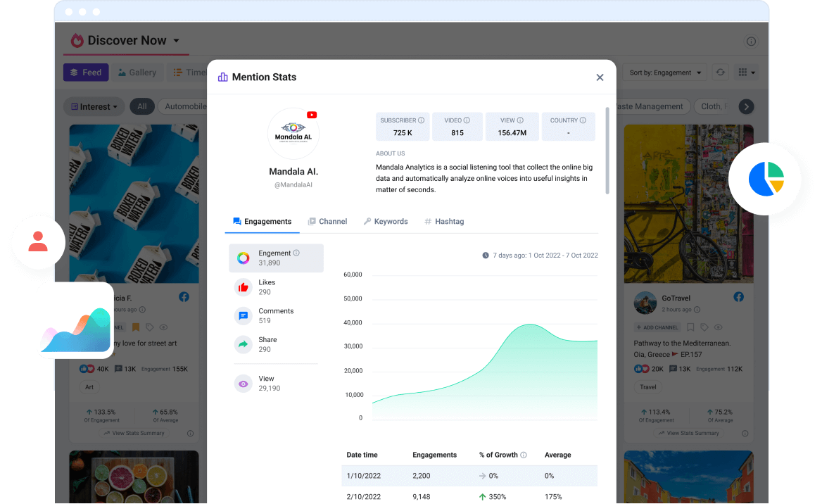This screenshot has height=504, width=822.
Task: Expand the Interest filter dropdown
Action: click(x=94, y=107)
